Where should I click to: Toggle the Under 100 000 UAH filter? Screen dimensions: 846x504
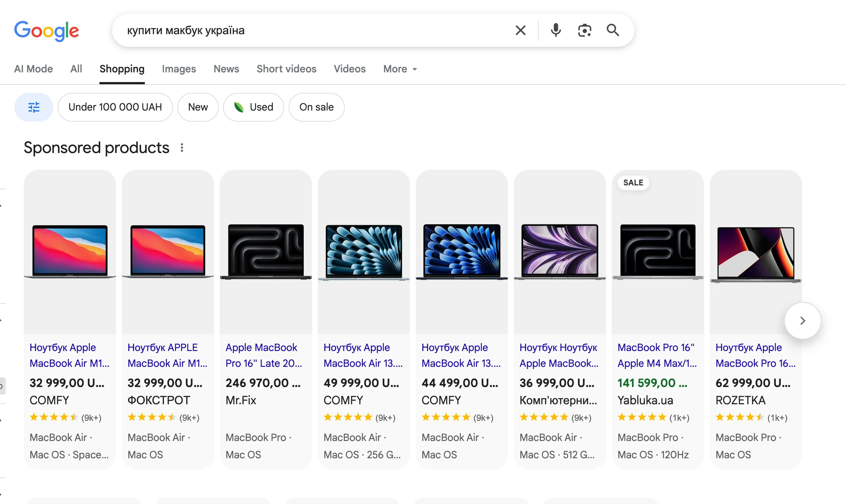(115, 107)
